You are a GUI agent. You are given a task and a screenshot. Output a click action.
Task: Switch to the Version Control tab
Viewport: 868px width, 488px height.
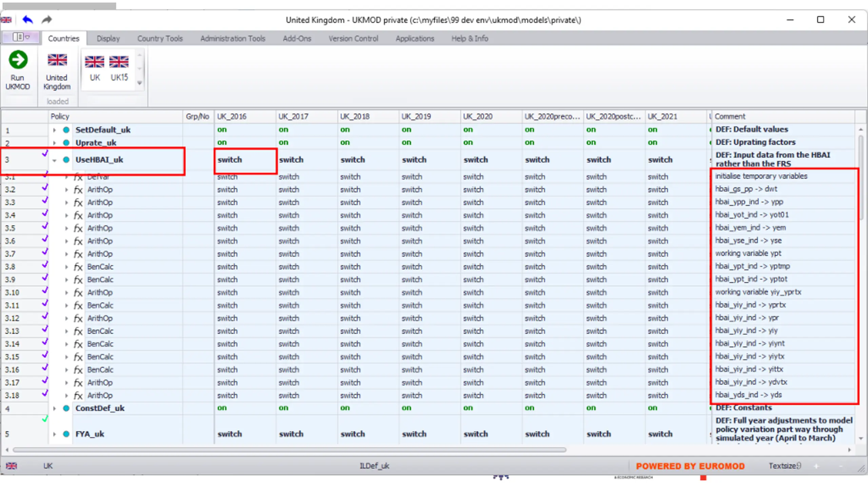tap(353, 39)
